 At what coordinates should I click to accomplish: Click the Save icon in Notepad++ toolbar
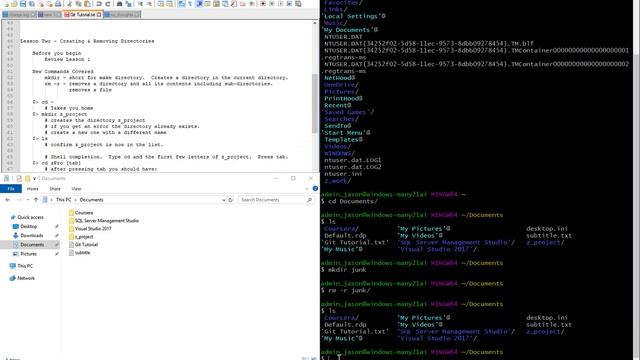23,4
